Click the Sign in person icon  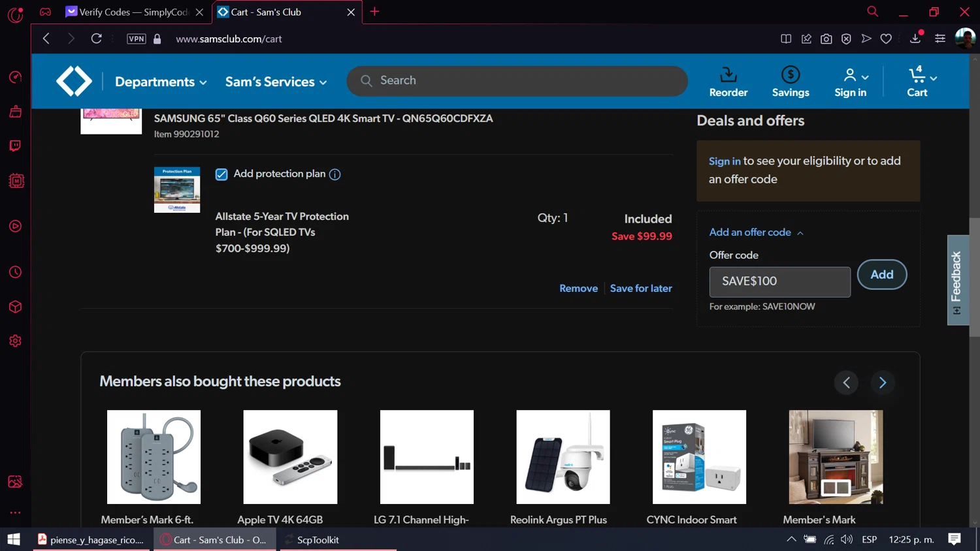coord(849,75)
